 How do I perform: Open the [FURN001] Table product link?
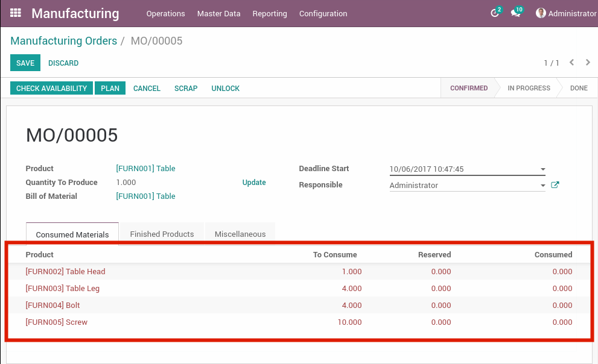click(145, 168)
